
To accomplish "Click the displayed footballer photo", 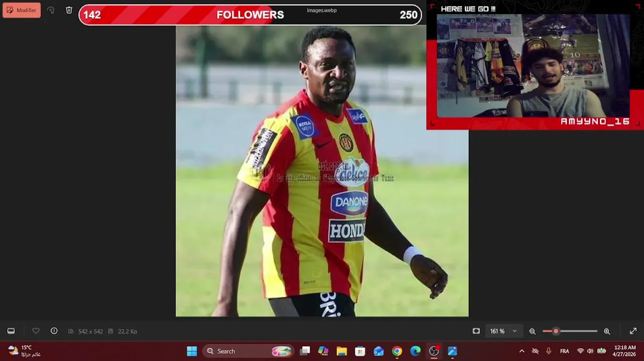I will point(322,171).
